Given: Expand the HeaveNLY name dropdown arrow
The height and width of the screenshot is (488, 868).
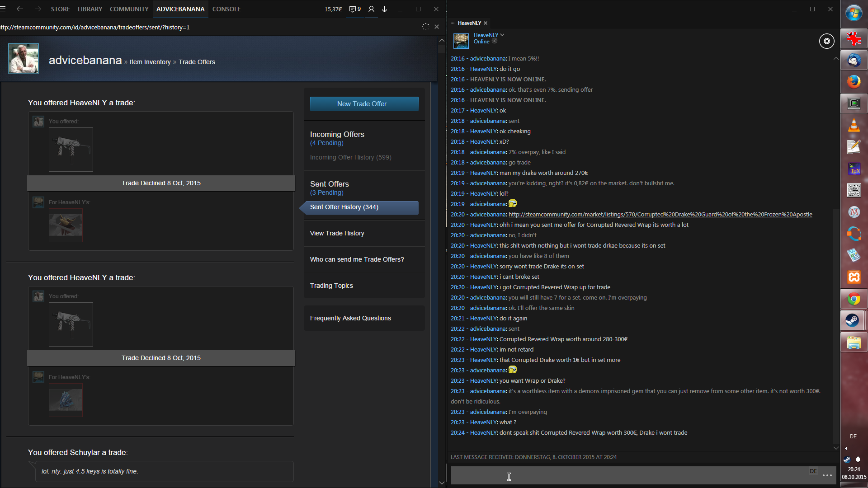Looking at the screenshot, I should [x=502, y=35].
